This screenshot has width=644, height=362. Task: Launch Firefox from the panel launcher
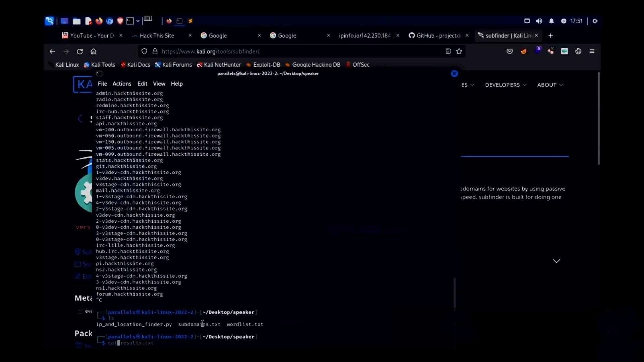(x=99, y=21)
